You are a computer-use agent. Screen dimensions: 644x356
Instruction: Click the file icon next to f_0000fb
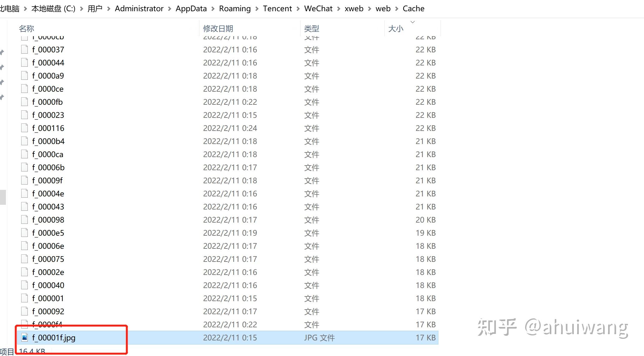point(25,102)
